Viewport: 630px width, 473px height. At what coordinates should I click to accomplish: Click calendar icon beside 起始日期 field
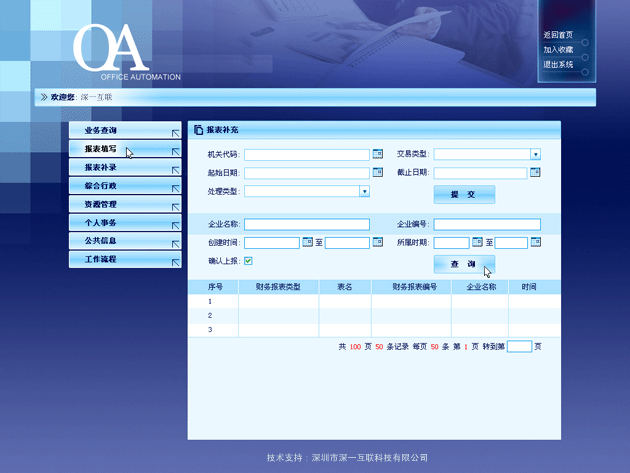tap(377, 173)
